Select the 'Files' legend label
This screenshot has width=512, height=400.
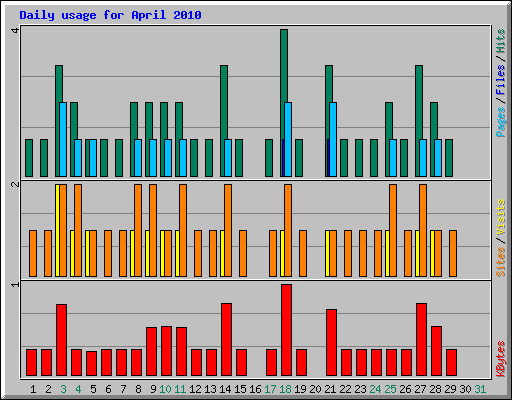500,79
